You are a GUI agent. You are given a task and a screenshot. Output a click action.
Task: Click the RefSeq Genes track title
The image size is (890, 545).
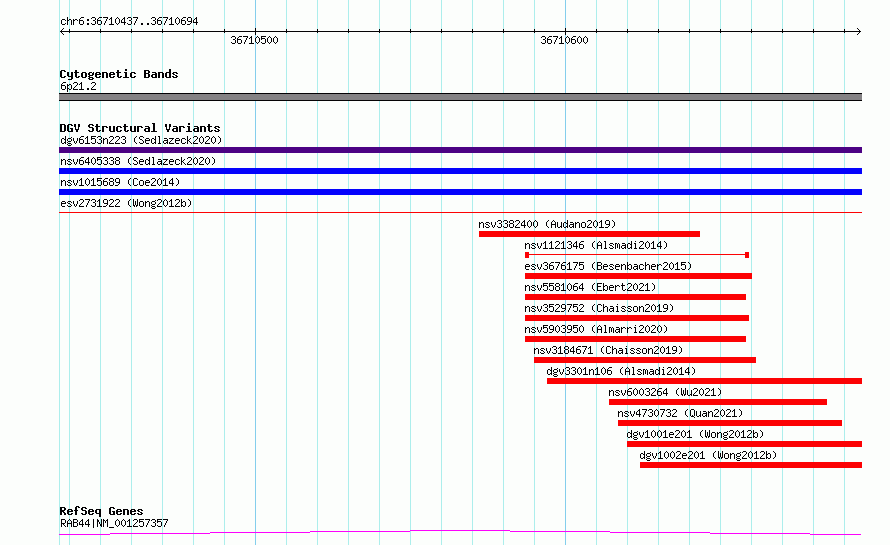point(101,512)
